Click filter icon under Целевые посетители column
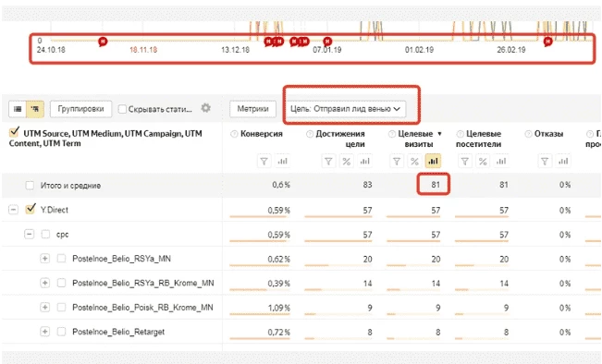Screen dimensions: 602x364 click(x=465, y=161)
